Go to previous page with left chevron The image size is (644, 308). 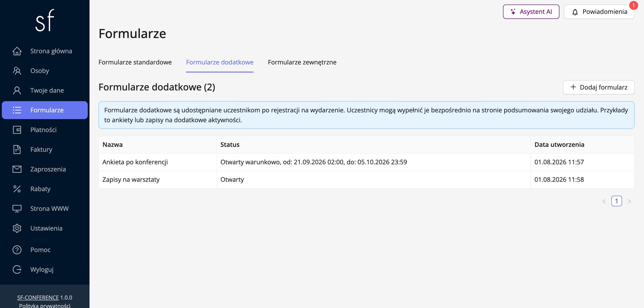[604, 201]
